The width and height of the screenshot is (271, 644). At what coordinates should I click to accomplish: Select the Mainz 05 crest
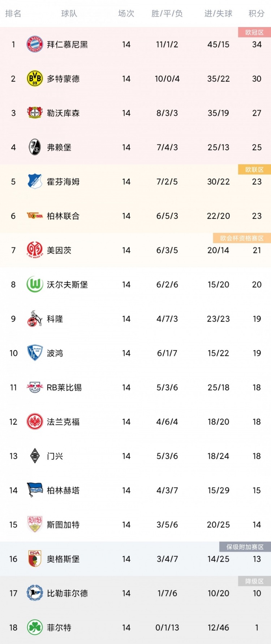(x=35, y=250)
